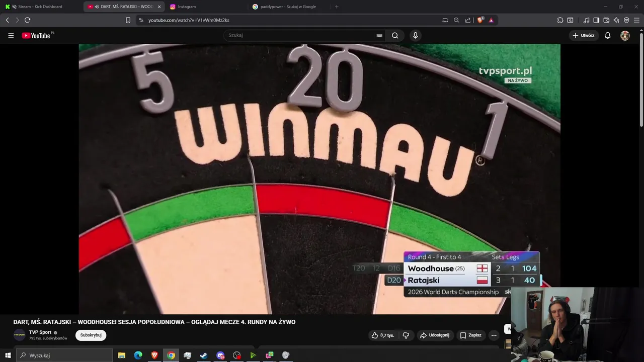Share the page using the address bar share icon
Viewport: 644px width, 362px height.
coord(468,20)
